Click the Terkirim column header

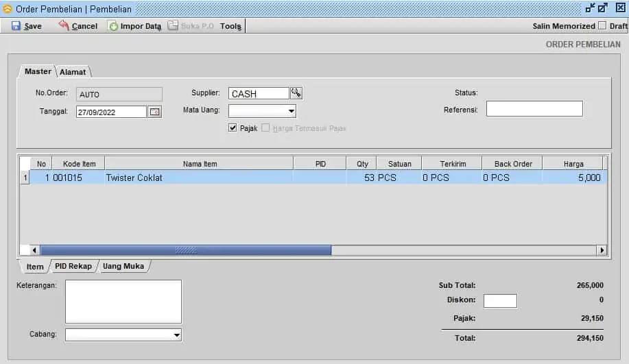(x=453, y=164)
